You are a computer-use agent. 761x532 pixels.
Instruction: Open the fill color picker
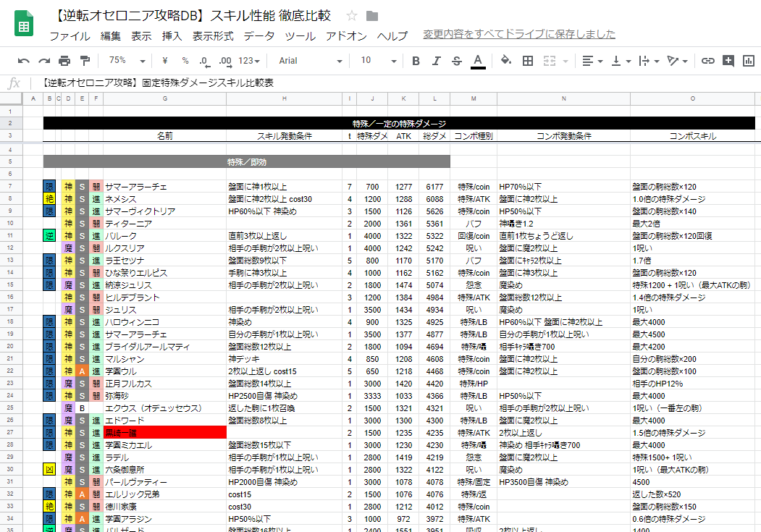click(505, 61)
